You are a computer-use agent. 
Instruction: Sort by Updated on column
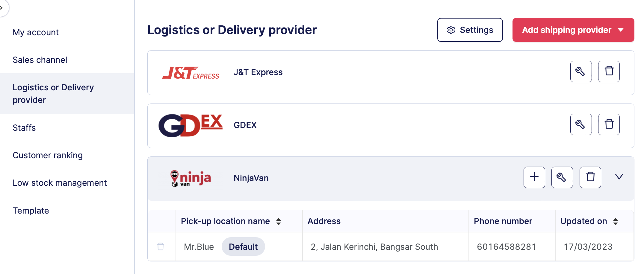click(x=616, y=221)
